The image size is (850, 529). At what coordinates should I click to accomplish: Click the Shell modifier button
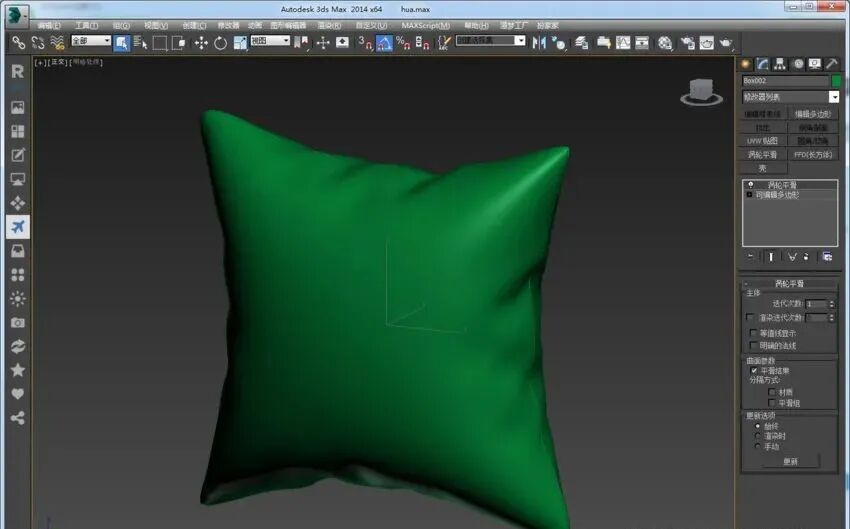tap(763, 168)
